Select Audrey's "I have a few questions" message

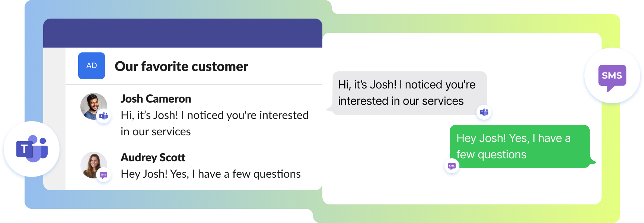(211, 174)
